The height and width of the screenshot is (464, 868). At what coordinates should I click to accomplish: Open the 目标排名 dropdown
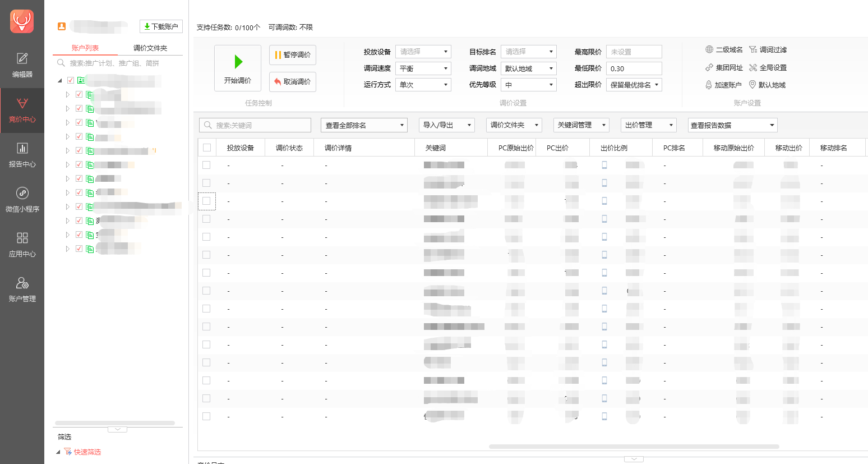tap(529, 52)
